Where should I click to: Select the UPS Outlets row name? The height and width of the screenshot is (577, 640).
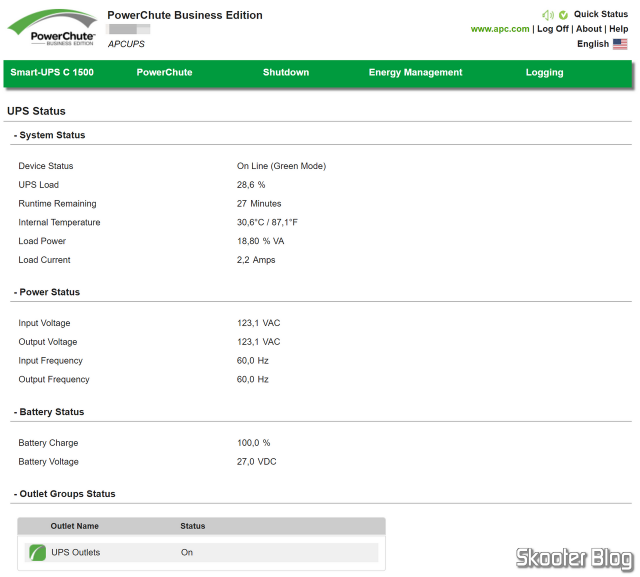[x=76, y=553]
